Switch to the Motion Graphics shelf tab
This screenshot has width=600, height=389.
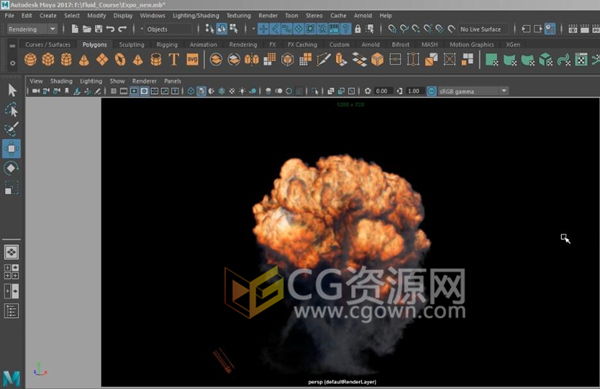click(x=471, y=45)
